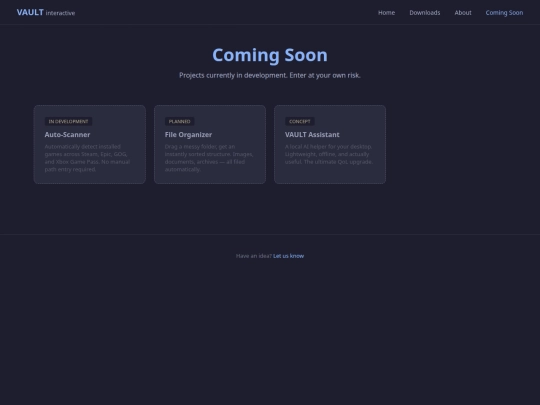
Task: Select the Coming Soon nav item
Action: tap(504, 13)
